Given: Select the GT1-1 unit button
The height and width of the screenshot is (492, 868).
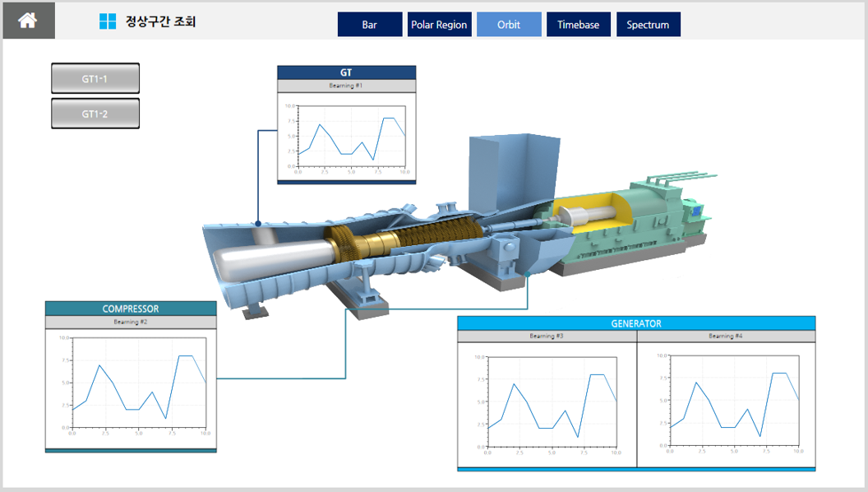Looking at the screenshot, I should 95,78.
